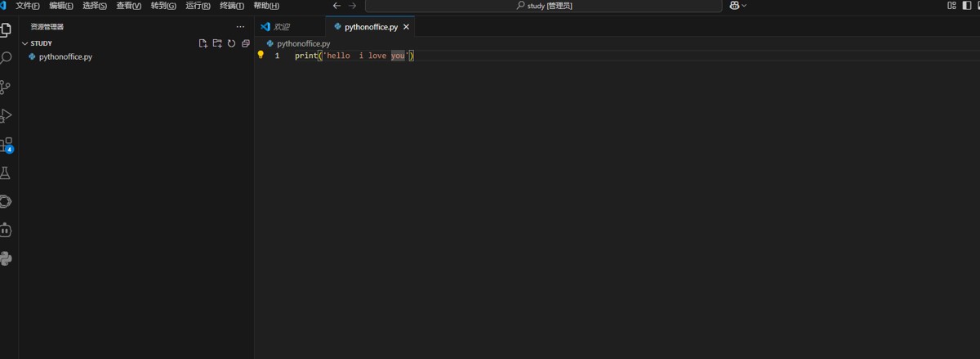The width and height of the screenshot is (980, 359).
Task: Open the Explorer view in activity bar
Action: point(7,29)
